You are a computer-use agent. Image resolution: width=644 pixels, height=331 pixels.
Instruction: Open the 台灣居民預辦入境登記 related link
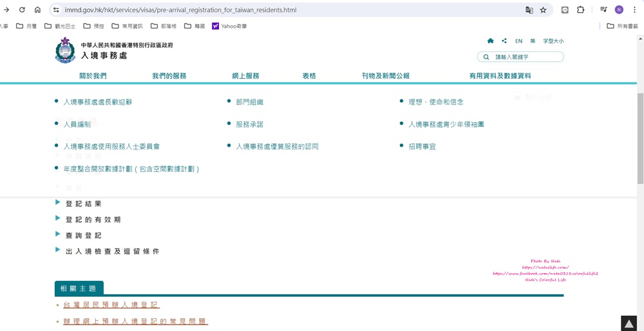coord(111,305)
